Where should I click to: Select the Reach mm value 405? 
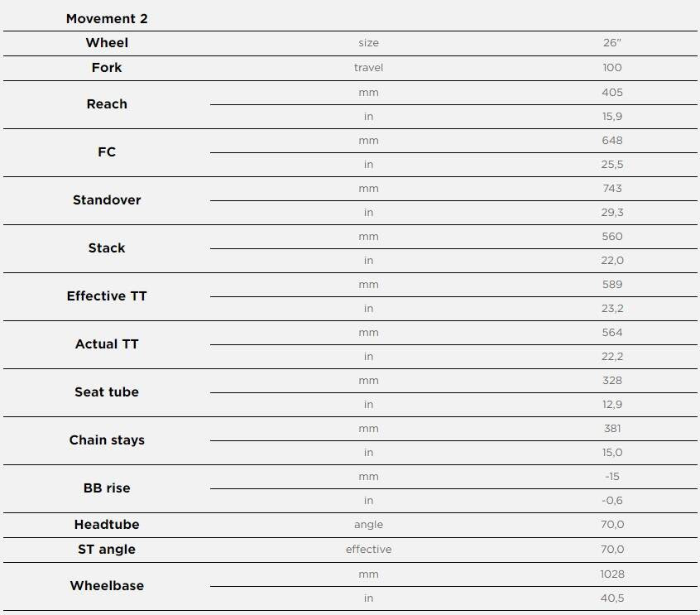(612, 93)
